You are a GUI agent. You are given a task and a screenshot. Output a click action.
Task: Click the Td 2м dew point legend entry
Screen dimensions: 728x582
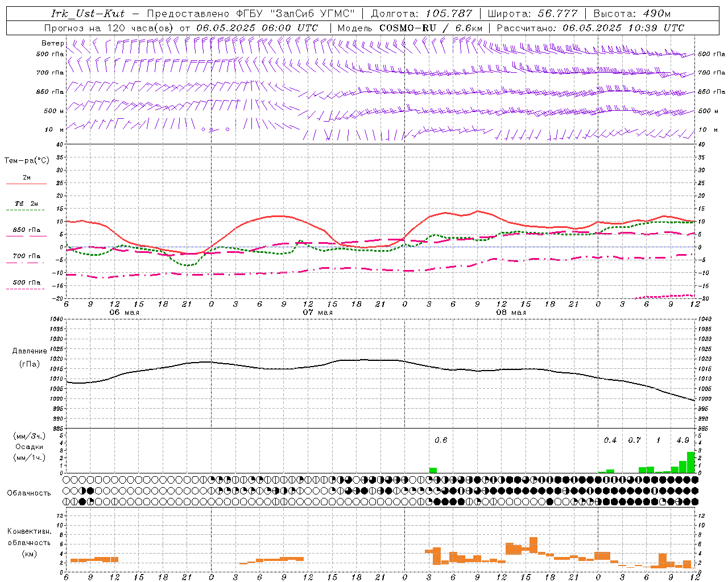[x=27, y=203]
